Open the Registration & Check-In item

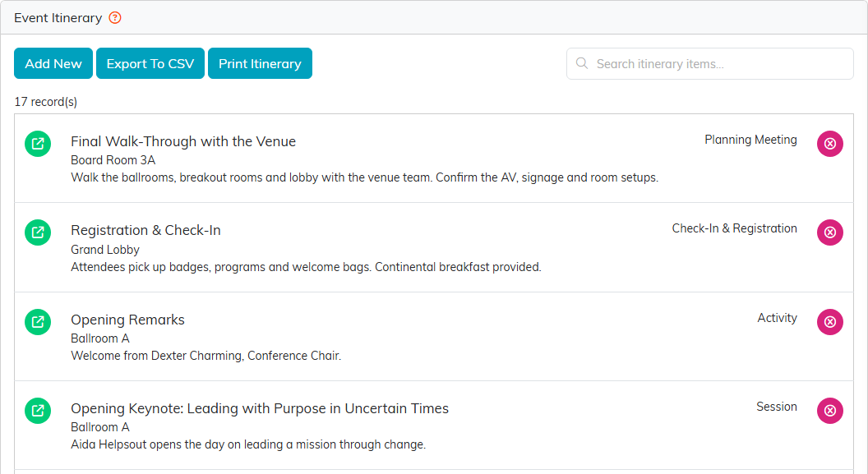click(x=38, y=232)
